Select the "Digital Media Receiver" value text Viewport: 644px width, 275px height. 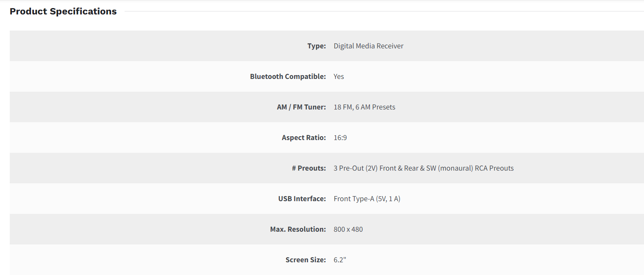[x=368, y=46]
